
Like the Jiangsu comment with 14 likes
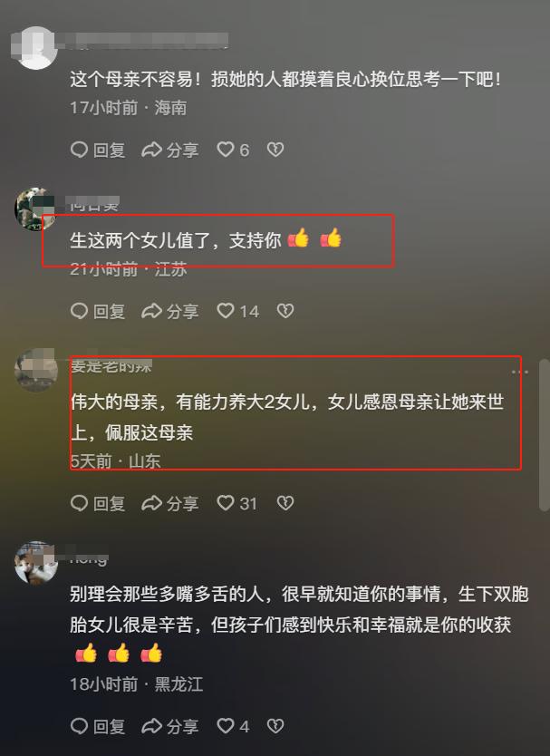[x=237, y=311]
